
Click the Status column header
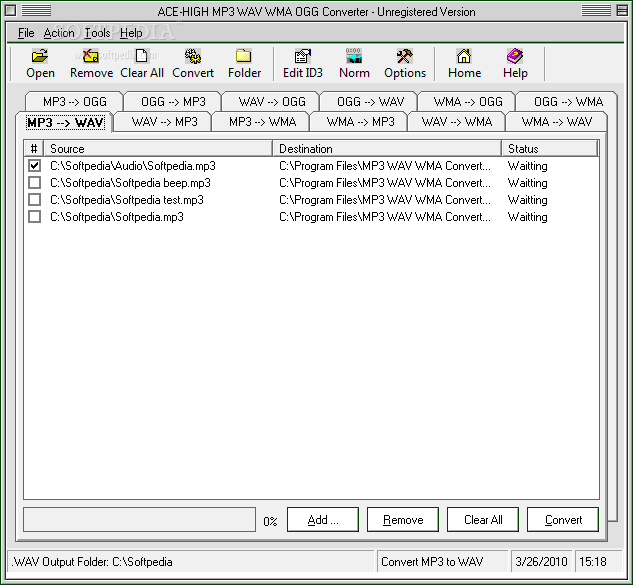[x=549, y=149]
